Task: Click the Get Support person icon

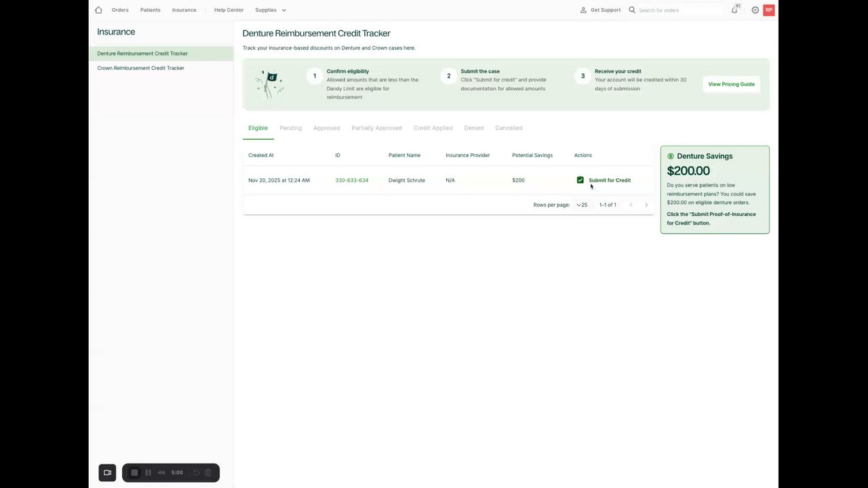Action: coord(583,10)
